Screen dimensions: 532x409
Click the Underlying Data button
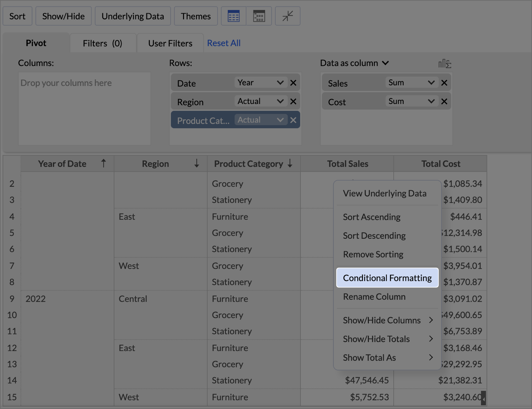coord(133,16)
